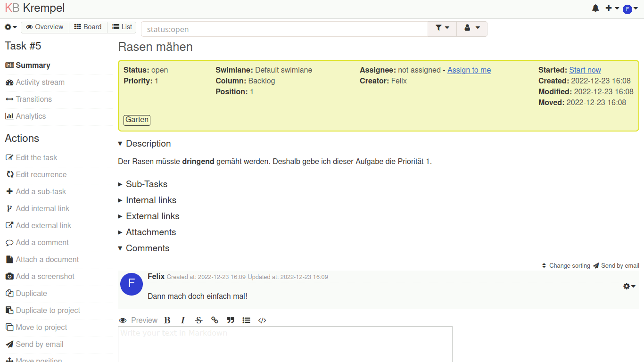Image resolution: width=644 pixels, height=362 pixels.
Task: Open the filter dropdown next to search
Action: tap(442, 28)
